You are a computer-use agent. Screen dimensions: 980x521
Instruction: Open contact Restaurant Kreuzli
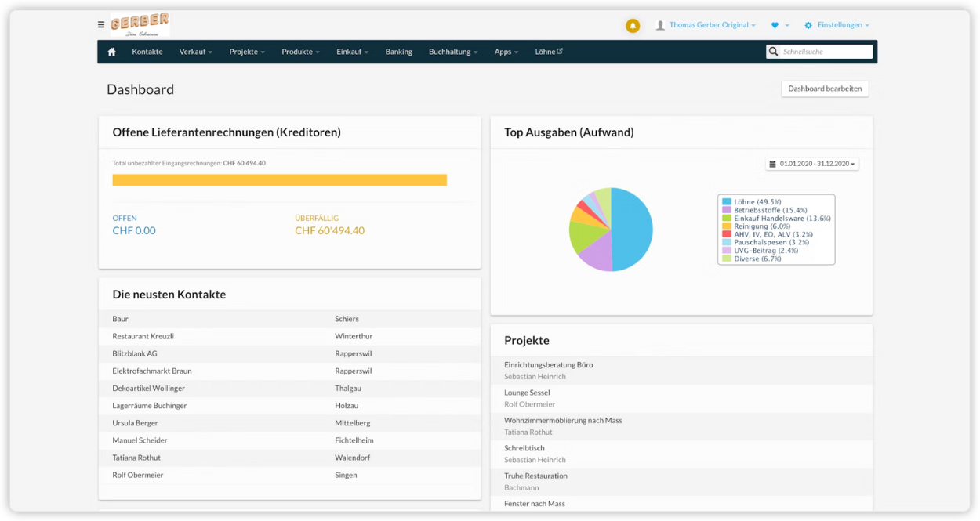(143, 336)
